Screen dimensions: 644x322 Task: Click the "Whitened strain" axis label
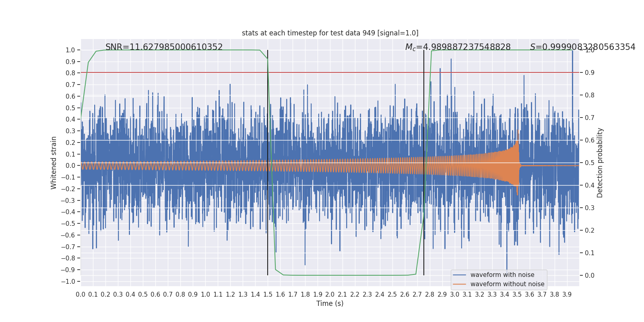54,163
